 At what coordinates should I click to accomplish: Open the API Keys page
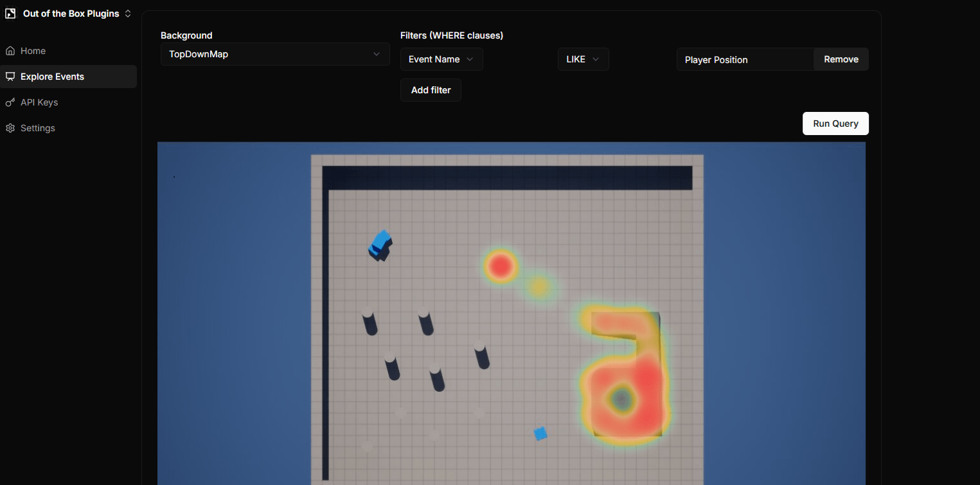point(39,102)
